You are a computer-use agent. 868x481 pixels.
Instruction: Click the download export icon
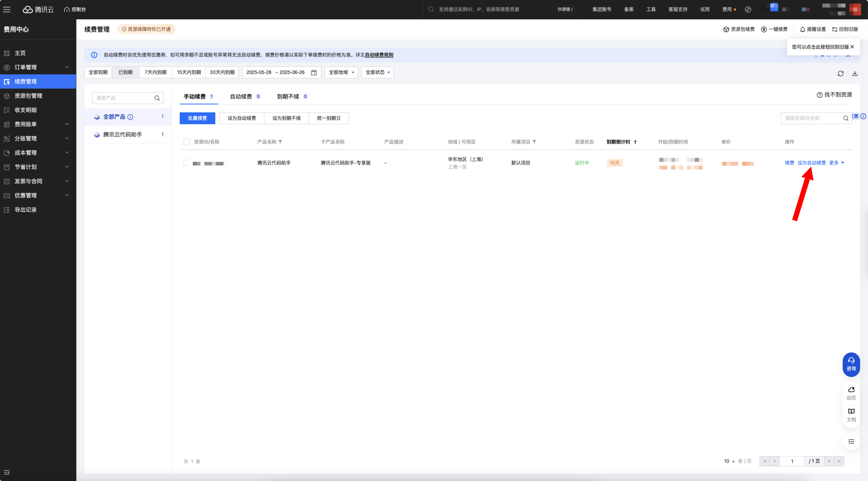pyautogui.click(x=855, y=74)
